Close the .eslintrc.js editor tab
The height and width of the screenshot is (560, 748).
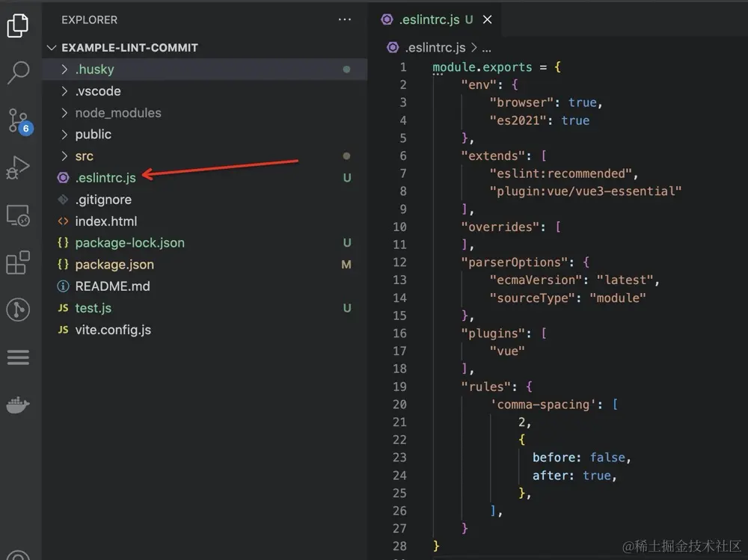[487, 19]
